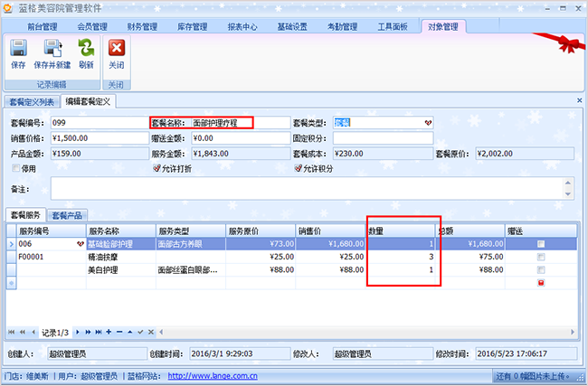
Task: Click the 刷新 (Refresh) toolbar icon
Action: point(86,53)
